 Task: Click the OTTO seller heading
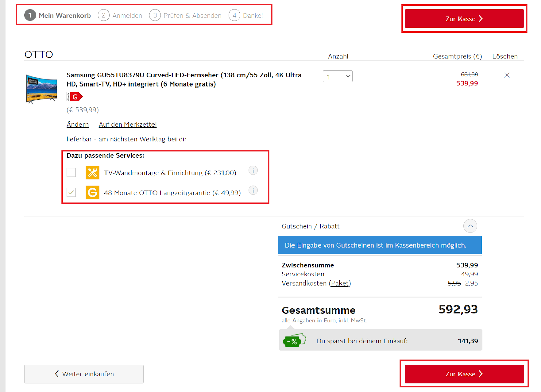coord(39,54)
